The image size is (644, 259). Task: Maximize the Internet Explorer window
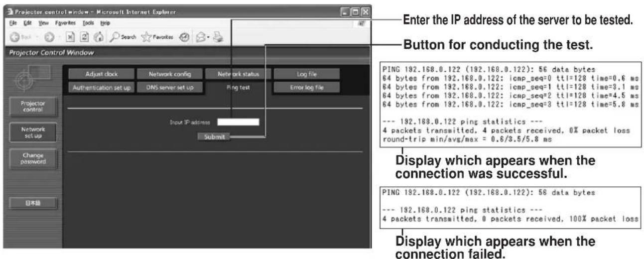click(354, 11)
